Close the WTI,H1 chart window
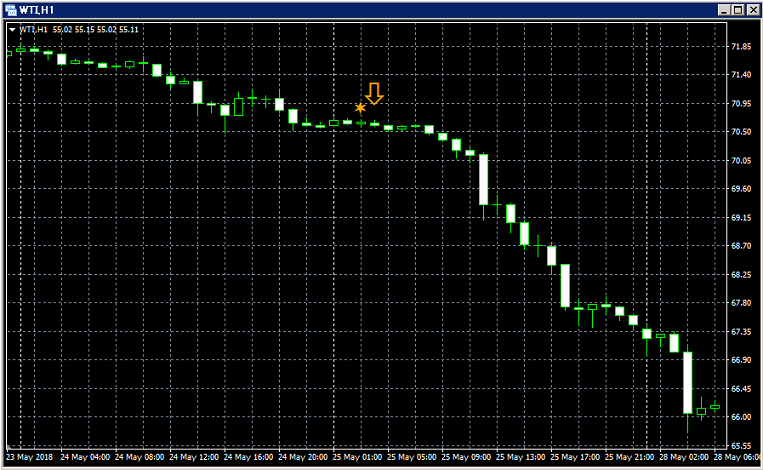 [754, 10]
